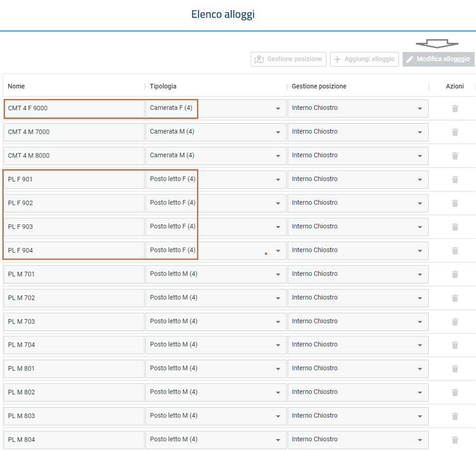
Task: Delete the PL M 701 row
Action: tap(455, 274)
